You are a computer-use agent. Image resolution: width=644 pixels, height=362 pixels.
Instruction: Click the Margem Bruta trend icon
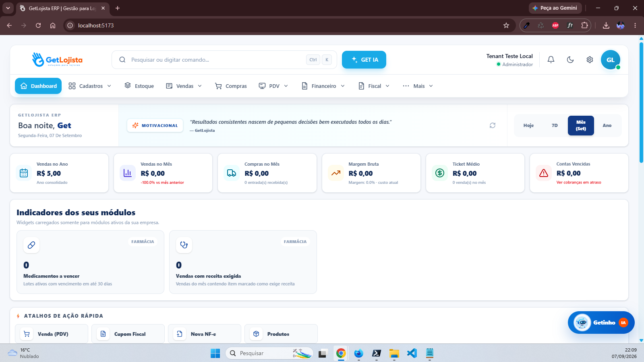[x=336, y=173]
